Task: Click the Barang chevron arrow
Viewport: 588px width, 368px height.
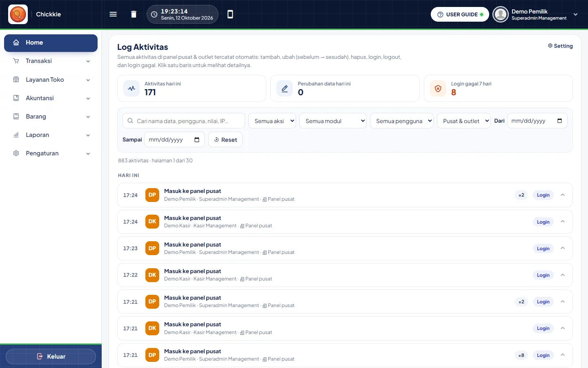Action: 88,117
